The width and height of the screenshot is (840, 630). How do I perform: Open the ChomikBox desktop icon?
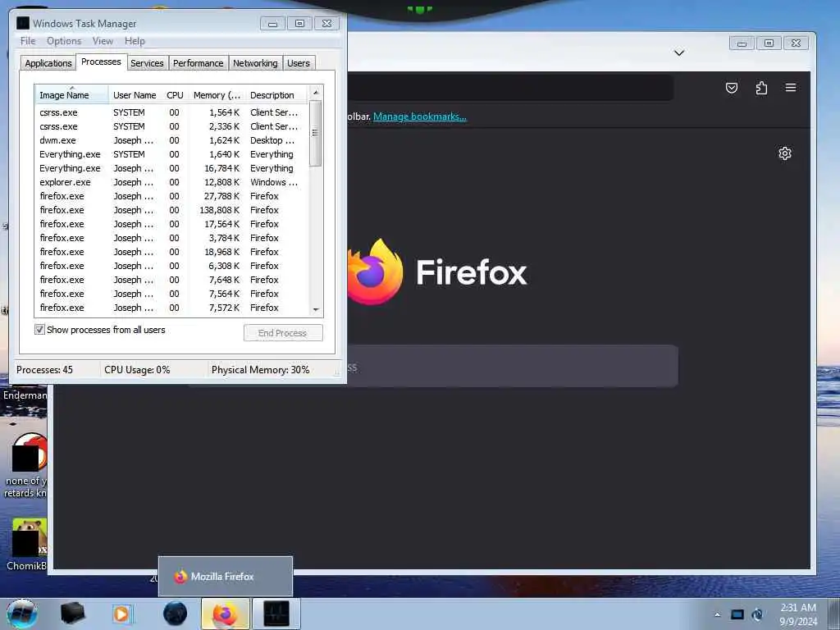27,544
